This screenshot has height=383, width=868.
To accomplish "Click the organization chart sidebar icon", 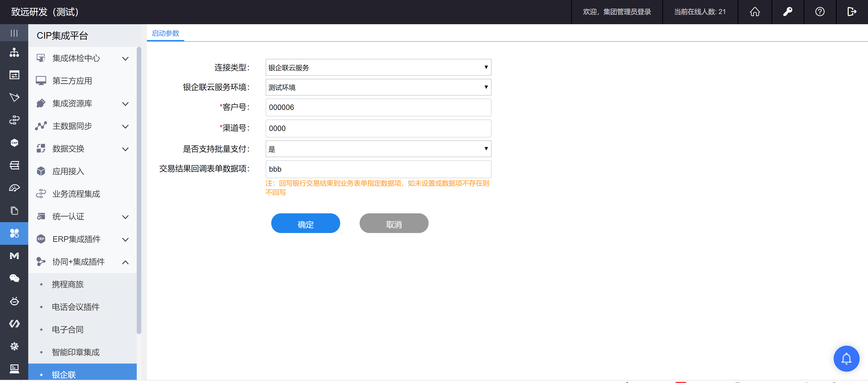I will tap(14, 52).
